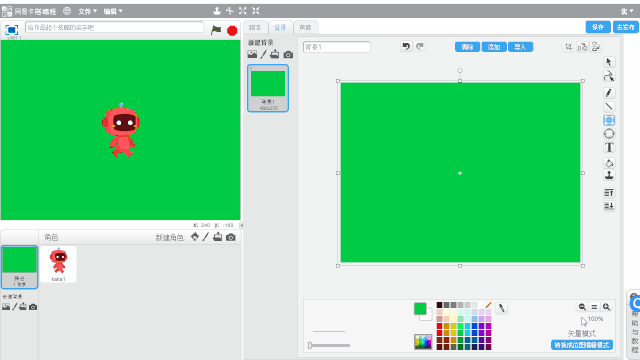Image resolution: width=640 pixels, height=360 pixels.
Task: Open the 编辑 menu
Action: 113,11
